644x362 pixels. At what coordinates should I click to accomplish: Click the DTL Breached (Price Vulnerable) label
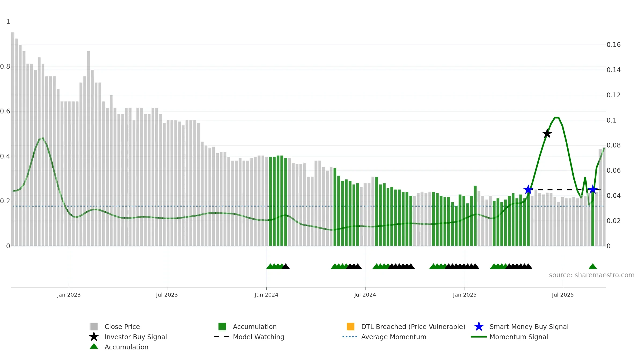(413, 327)
